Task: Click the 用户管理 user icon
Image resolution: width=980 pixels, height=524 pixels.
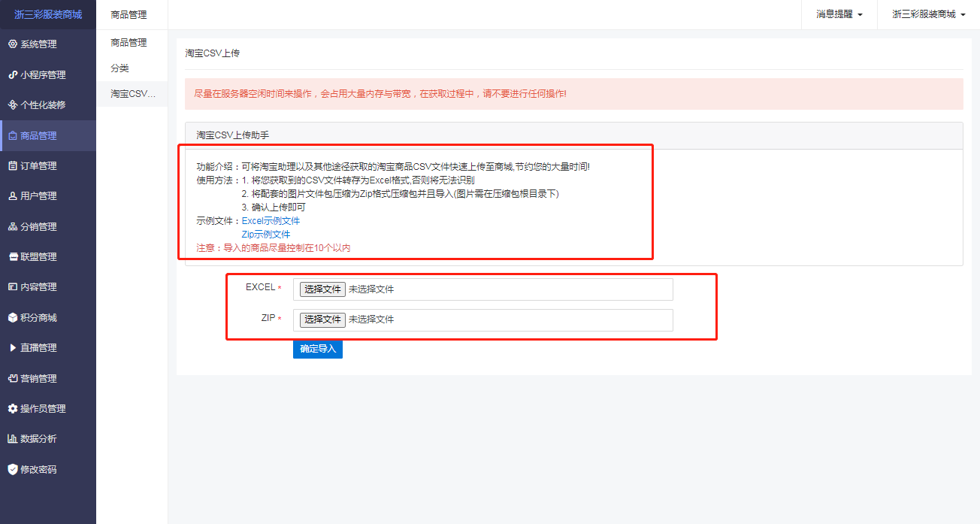Action: click(x=12, y=196)
